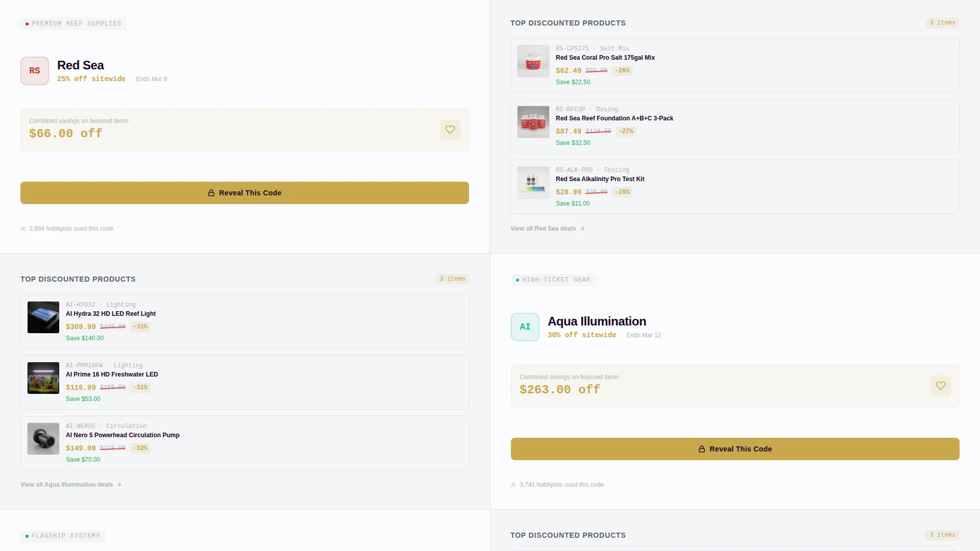Click the '25% off sitewide' text

[x=91, y=79]
